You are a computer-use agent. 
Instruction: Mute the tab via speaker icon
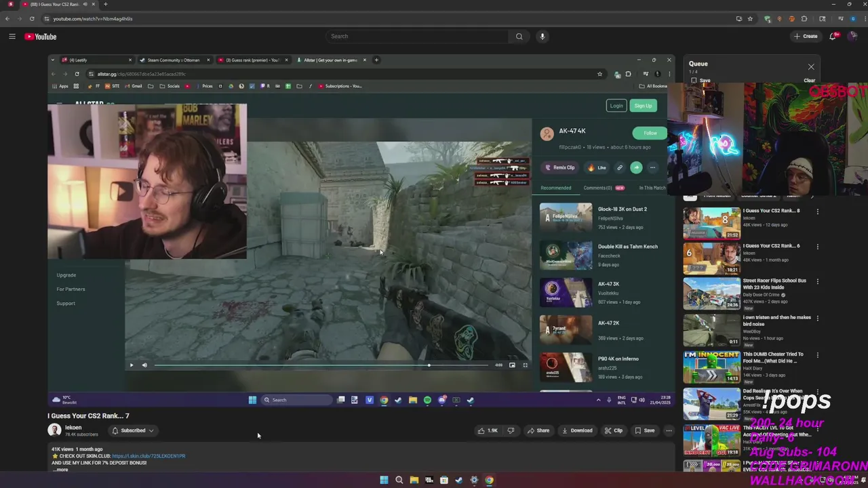point(85,5)
